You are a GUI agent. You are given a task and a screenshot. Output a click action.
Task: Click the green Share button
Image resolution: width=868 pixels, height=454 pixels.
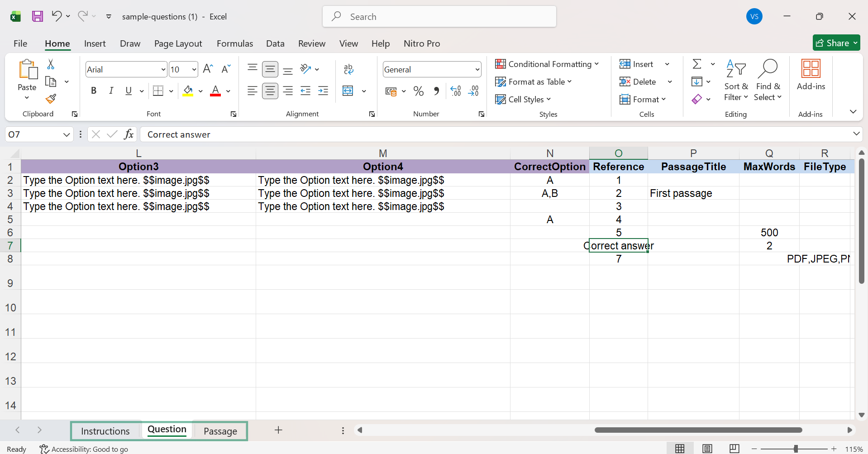pos(835,43)
